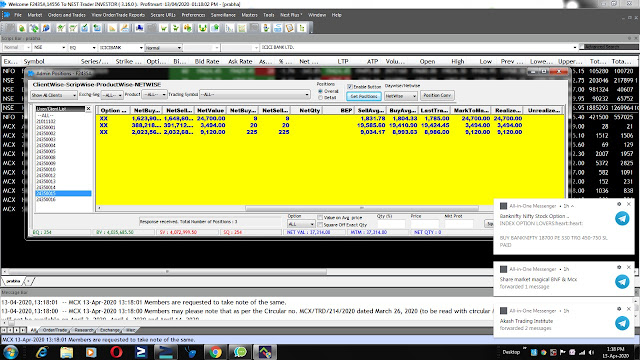This screenshot has width=640, height=360.
Task: Open the NSE exchange dropdown in scrip bar
Action: [x=50, y=48]
